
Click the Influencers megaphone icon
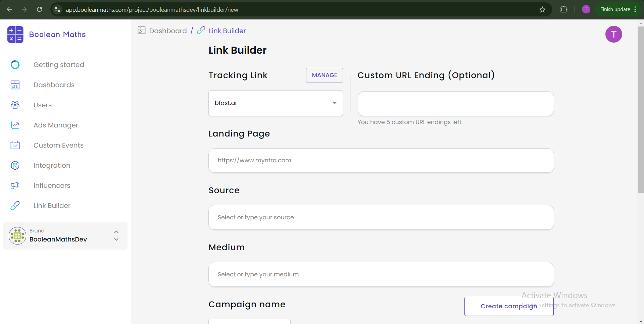15,185
